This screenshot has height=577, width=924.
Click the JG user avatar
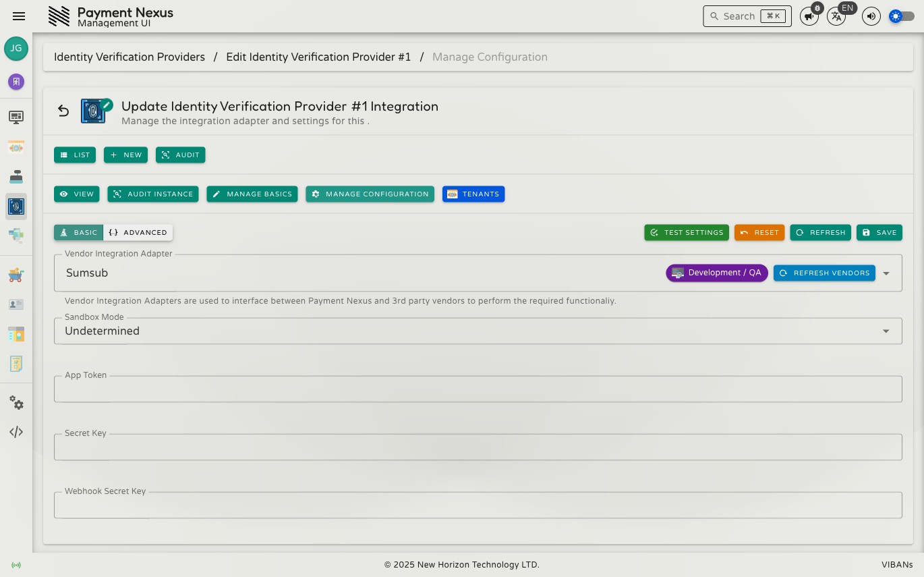(x=16, y=49)
